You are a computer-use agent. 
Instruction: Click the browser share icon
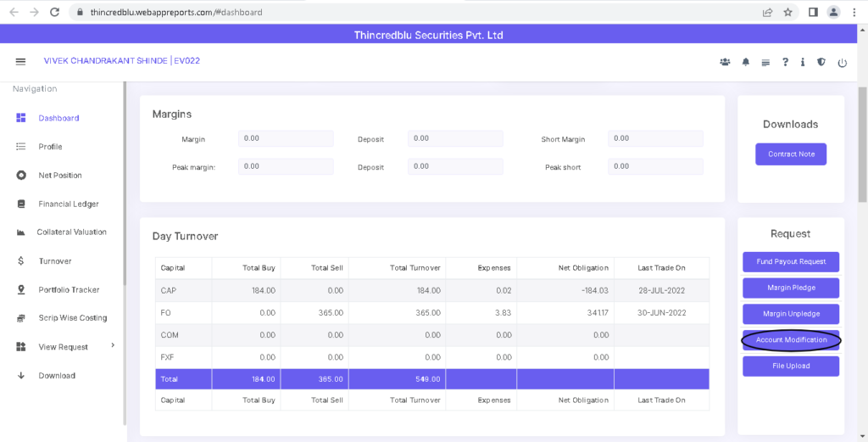[767, 12]
